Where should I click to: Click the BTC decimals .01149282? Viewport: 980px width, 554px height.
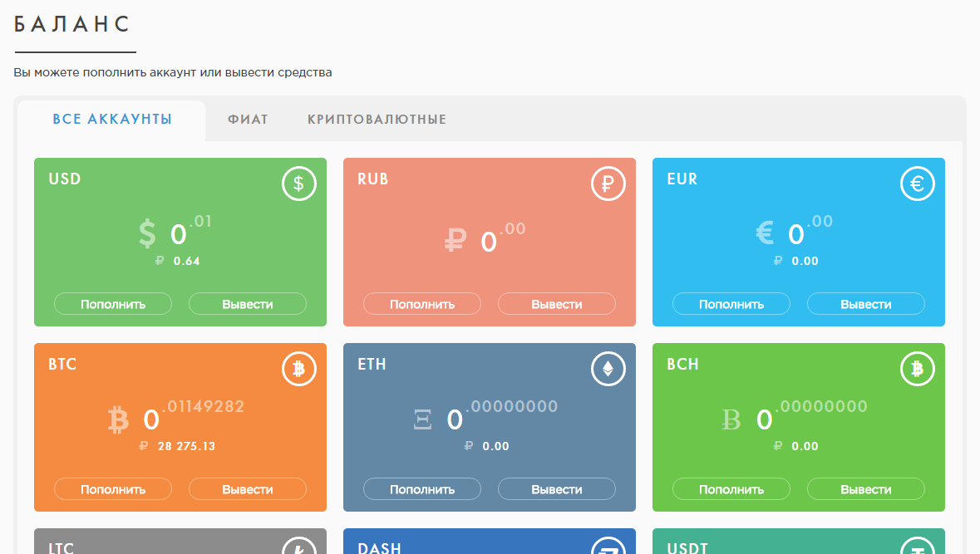[204, 406]
